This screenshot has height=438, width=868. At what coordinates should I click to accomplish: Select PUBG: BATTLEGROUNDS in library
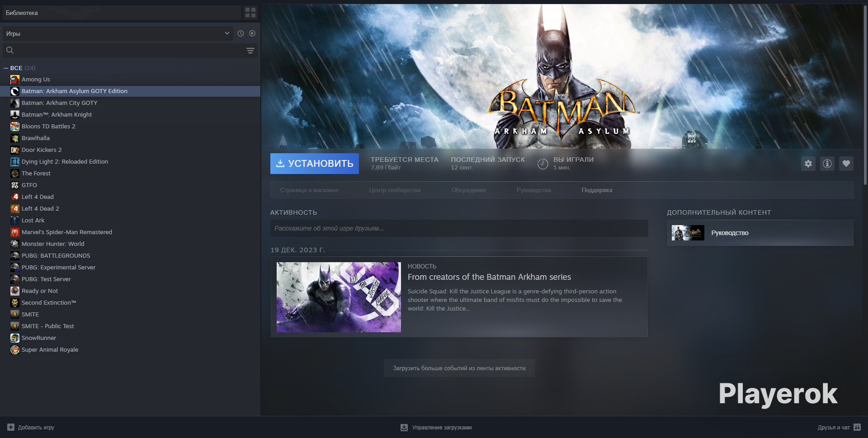click(x=56, y=256)
